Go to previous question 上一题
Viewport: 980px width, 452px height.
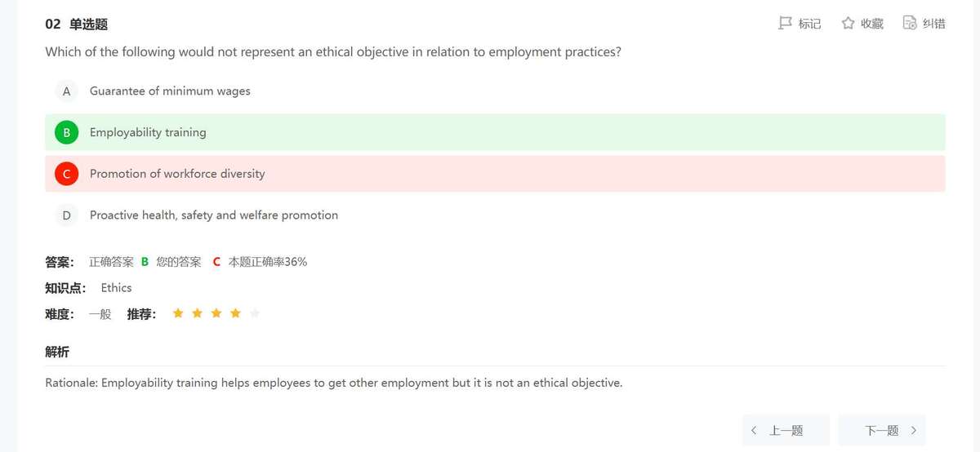click(786, 430)
